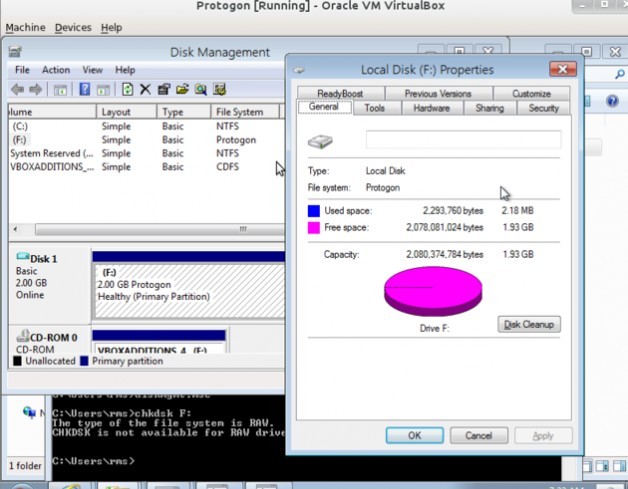Image resolution: width=628 pixels, height=489 pixels.
Task: Select the VBOXADDITIONS volume row
Action: tap(146, 167)
